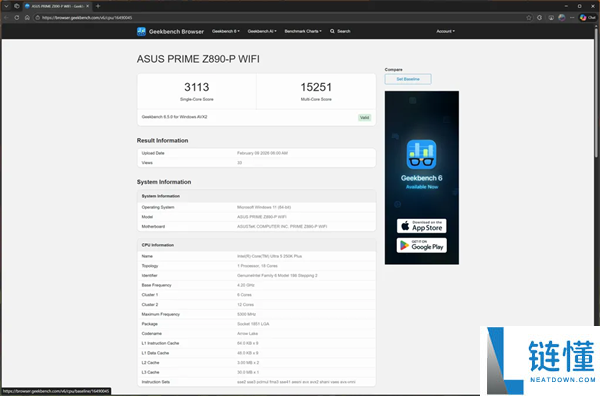
Task: Open the Copilot Chat button
Action: (587, 18)
